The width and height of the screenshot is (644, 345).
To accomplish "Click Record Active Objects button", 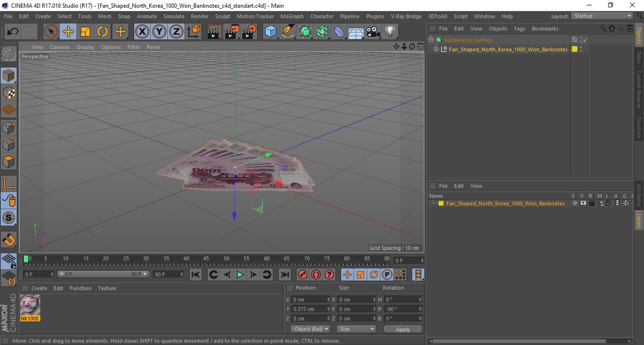I will pos(303,275).
